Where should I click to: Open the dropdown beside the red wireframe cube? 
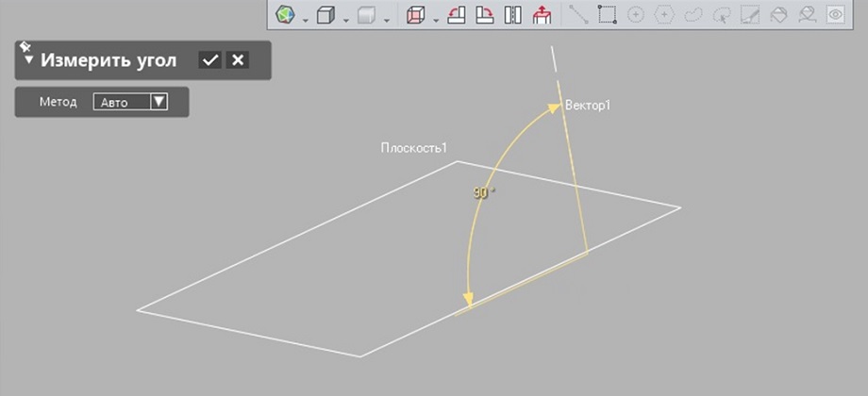coord(436,21)
